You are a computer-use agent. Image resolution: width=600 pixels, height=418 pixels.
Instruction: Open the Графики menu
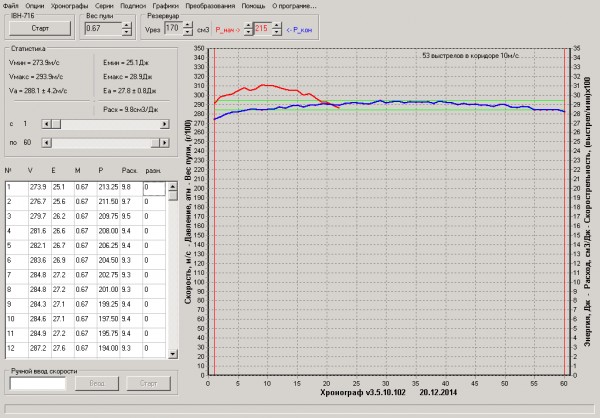click(165, 6)
